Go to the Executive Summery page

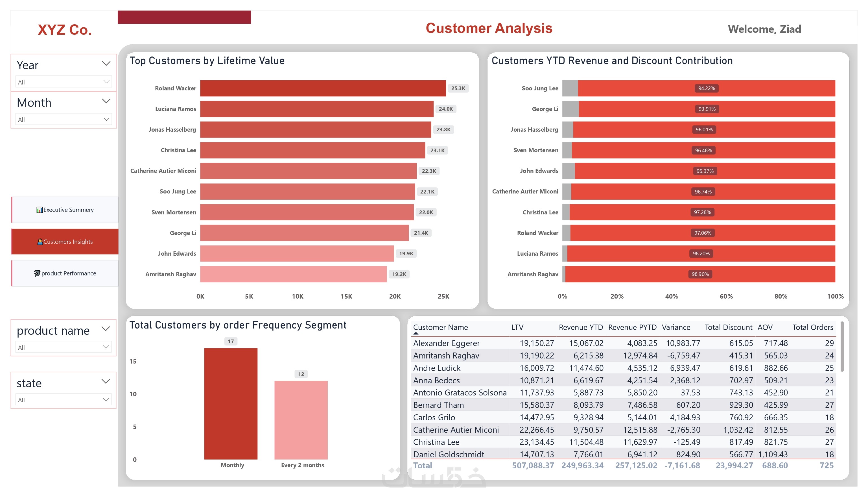(65, 210)
